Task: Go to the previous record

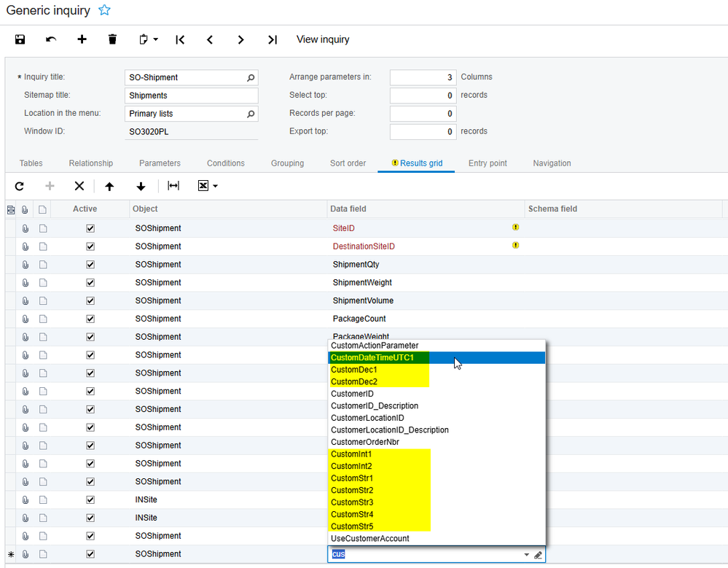Action: (x=210, y=40)
